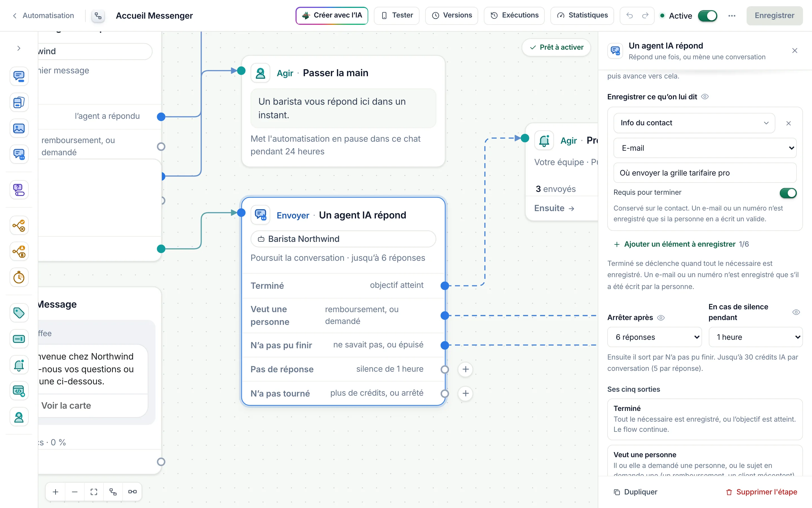Zoom in with the plus canvas control
Viewport: 812px width, 508px height.
[x=56, y=492]
